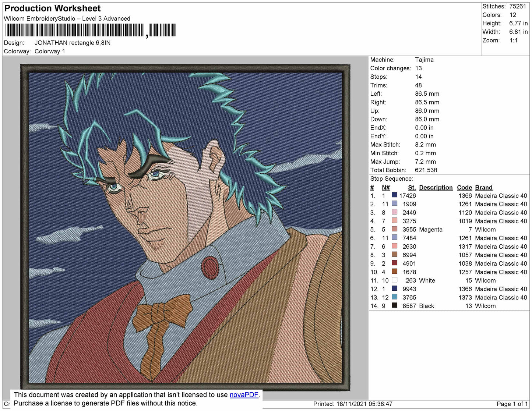Click the Color changes value 13
532x411 pixels.
tap(419, 68)
